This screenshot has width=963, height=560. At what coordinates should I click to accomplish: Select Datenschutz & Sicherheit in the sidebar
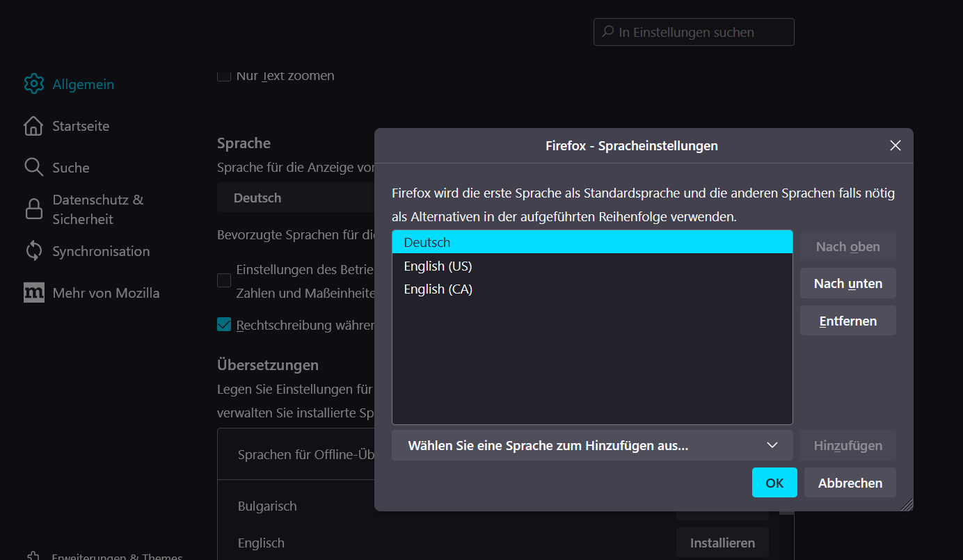point(83,209)
